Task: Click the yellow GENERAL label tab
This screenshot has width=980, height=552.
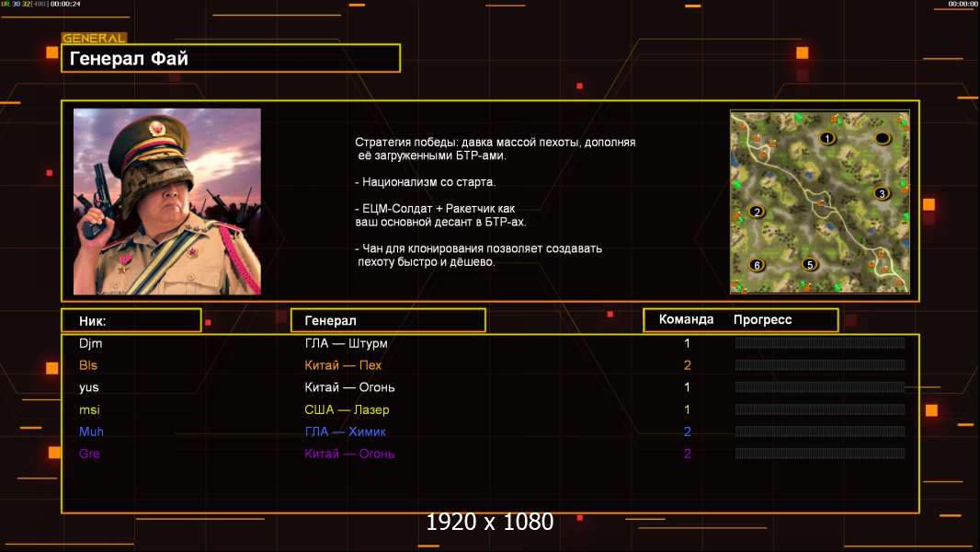Action: tap(94, 38)
